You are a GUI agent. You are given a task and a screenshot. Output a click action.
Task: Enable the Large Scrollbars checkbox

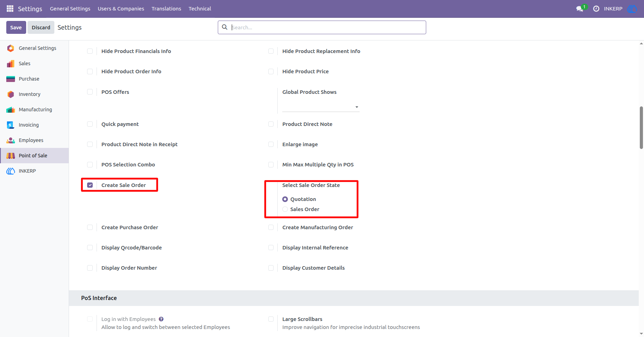[271, 319]
